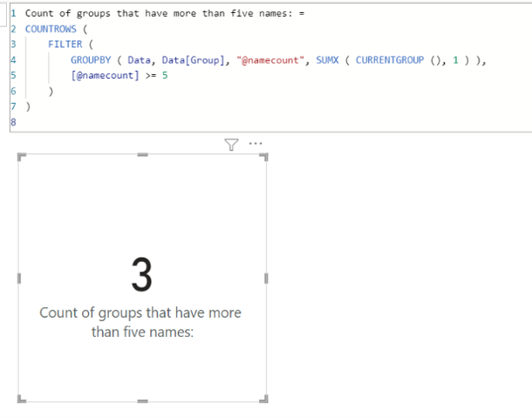Screen dimensions: 532x418
Task: Click the GROUPBY function on line 4
Action: pyautogui.click(x=91, y=60)
